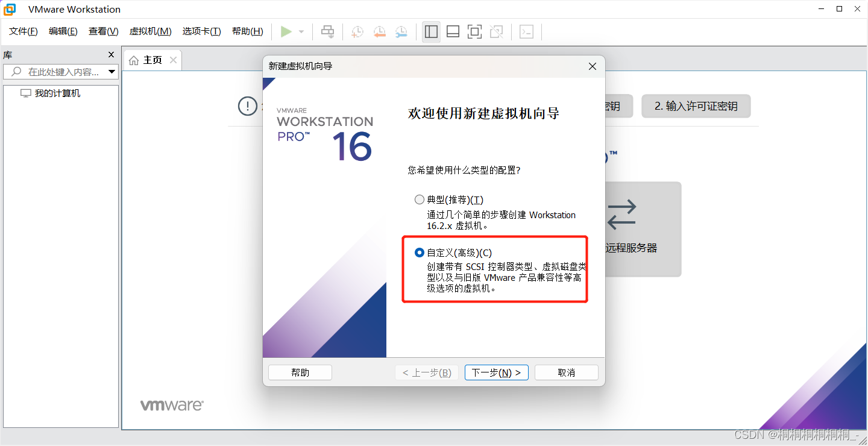Screen dimensions: 868x446
Task: Click the 上一步(B) button
Action: [x=427, y=372]
